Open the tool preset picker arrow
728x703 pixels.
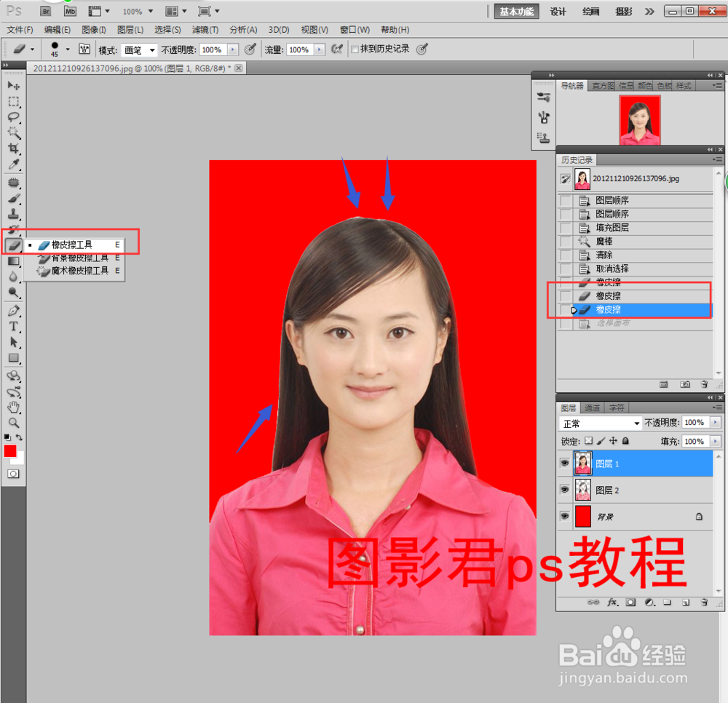click(x=32, y=49)
